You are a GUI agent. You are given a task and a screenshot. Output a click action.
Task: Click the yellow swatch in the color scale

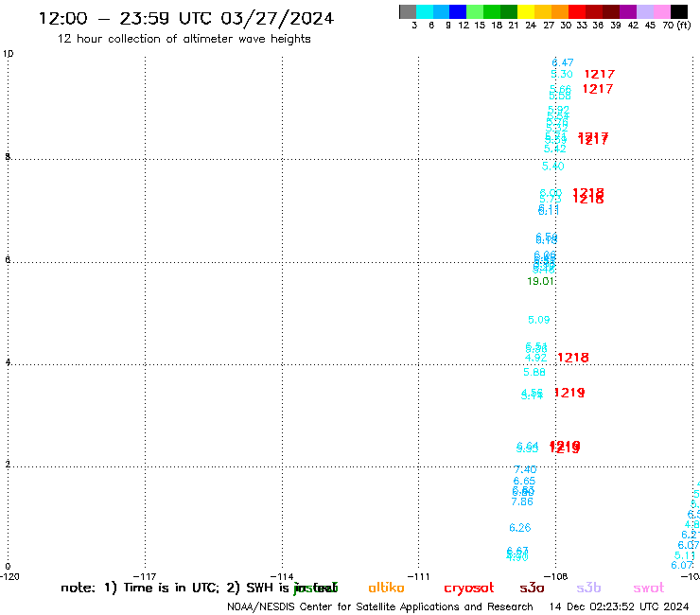pyautogui.click(x=526, y=11)
